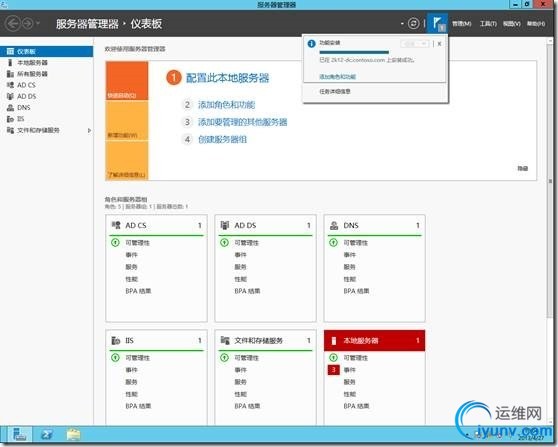This screenshot has width=558, height=447.
Task: Click the IIS manageability green status icon
Action: [x=115, y=358]
